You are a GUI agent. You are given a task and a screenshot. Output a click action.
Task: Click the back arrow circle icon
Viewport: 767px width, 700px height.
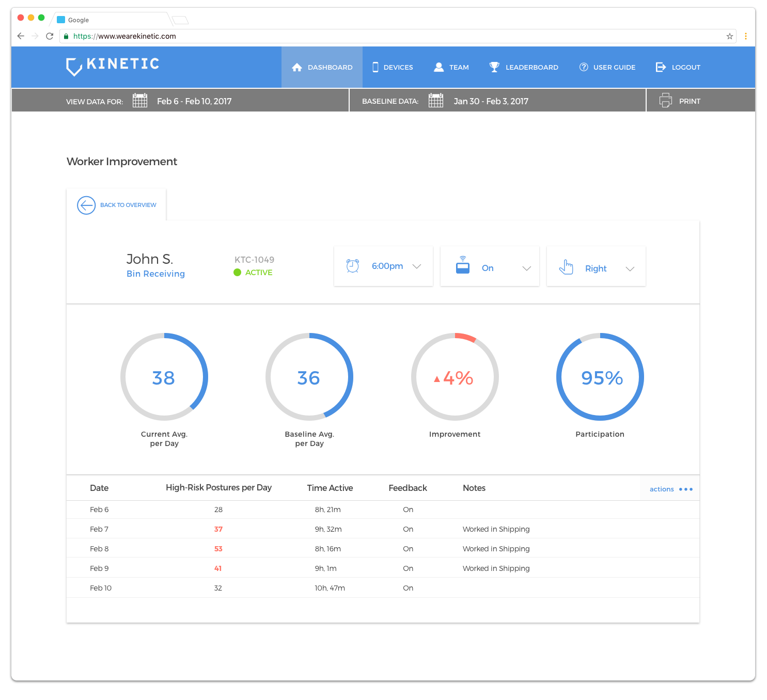pos(86,205)
